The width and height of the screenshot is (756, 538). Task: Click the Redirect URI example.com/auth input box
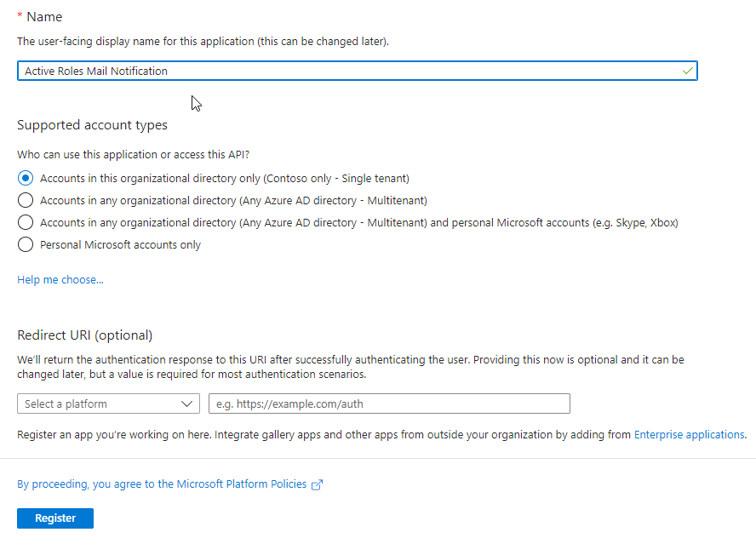point(389,403)
